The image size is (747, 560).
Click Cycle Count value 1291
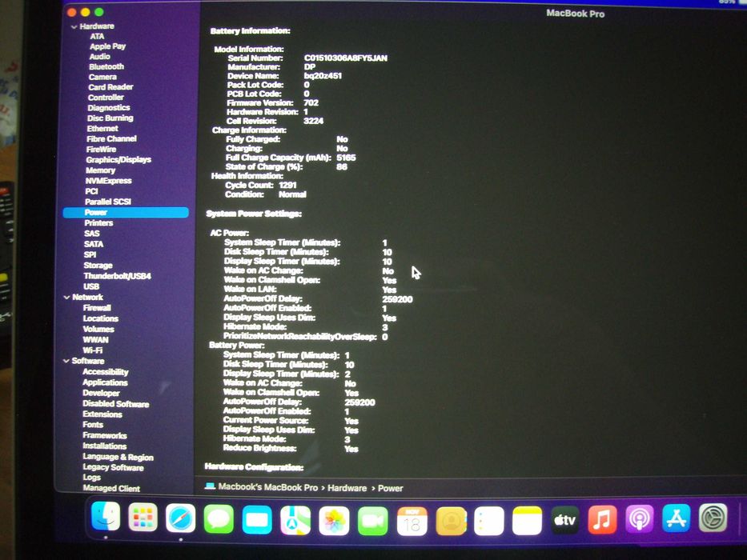[x=287, y=185]
